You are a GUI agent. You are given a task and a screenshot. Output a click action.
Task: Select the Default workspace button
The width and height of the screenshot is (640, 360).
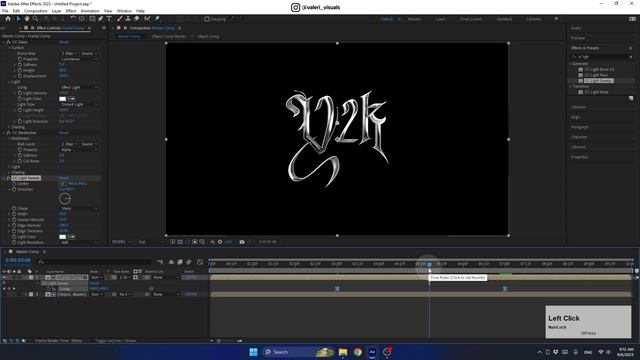point(387,19)
